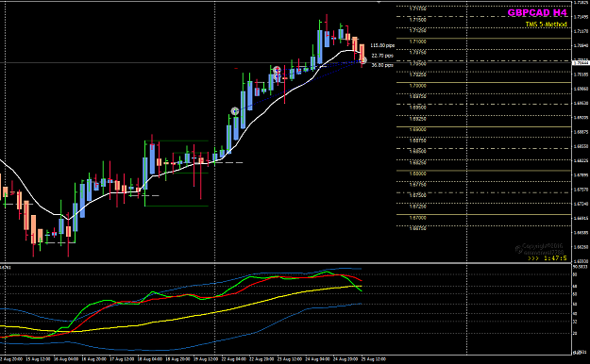The height and width of the screenshot is (364, 590).
Task: Click the 24 Aug 04:00 time axis label
Action: point(317,359)
